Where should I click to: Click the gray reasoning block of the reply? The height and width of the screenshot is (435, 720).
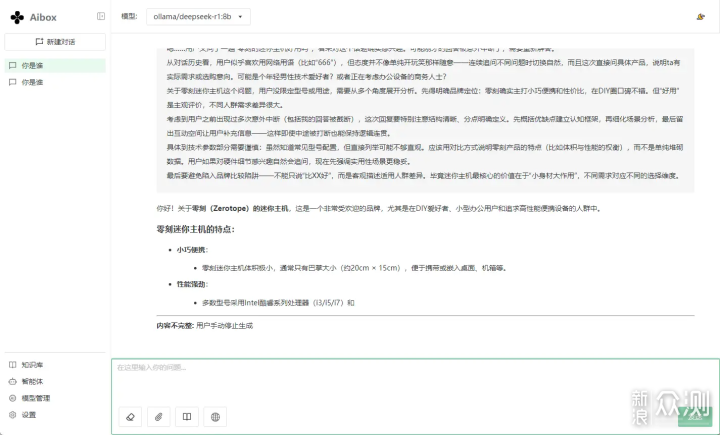(x=425, y=119)
